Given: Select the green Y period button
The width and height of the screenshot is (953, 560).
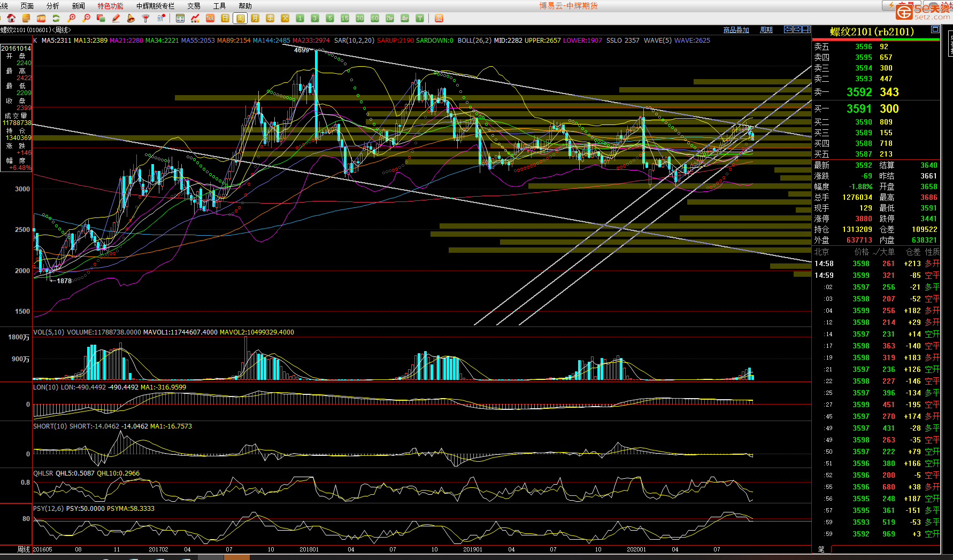Looking at the screenshot, I should coord(420,18).
